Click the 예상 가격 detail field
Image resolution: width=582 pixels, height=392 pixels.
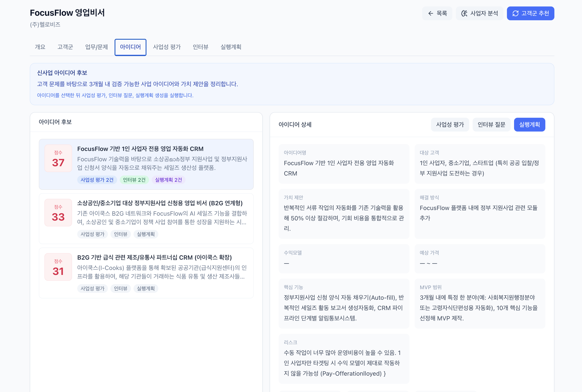pyautogui.click(x=480, y=259)
